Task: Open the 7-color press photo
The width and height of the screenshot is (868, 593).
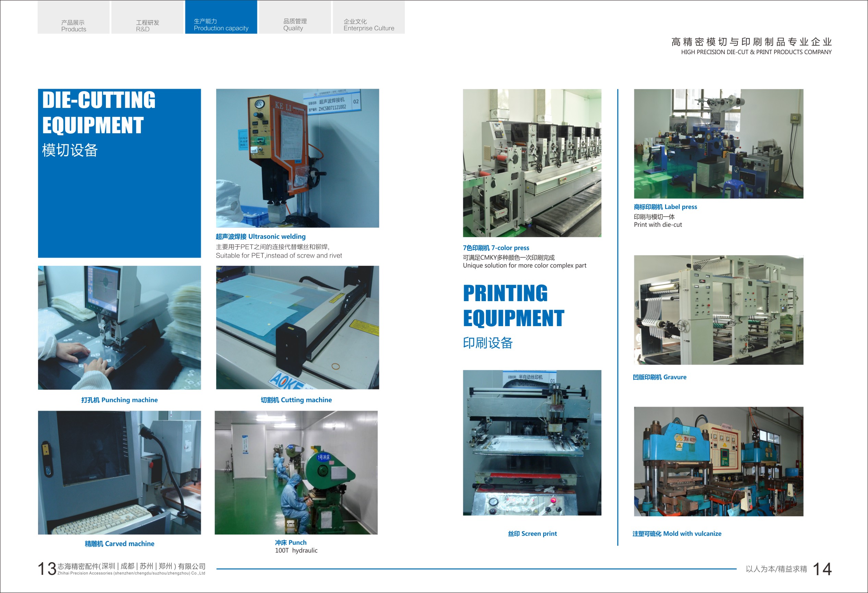Action: tap(532, 163)
